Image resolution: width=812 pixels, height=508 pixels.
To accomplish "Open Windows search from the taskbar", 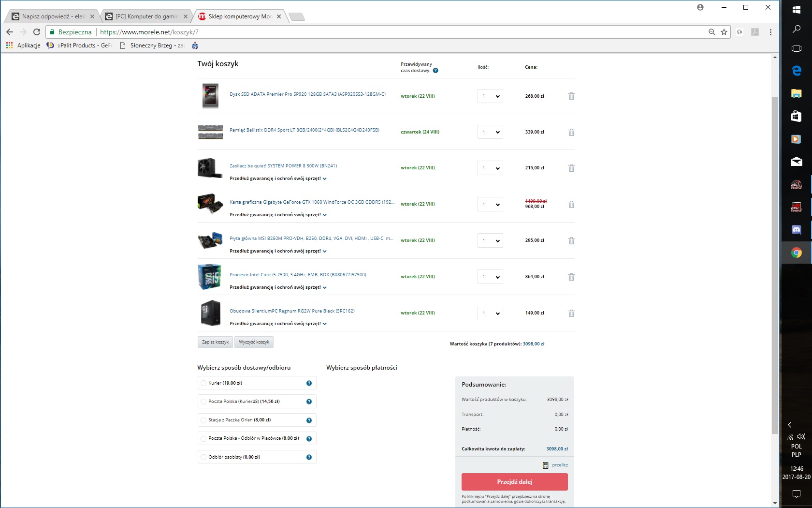I will point(797,29).
